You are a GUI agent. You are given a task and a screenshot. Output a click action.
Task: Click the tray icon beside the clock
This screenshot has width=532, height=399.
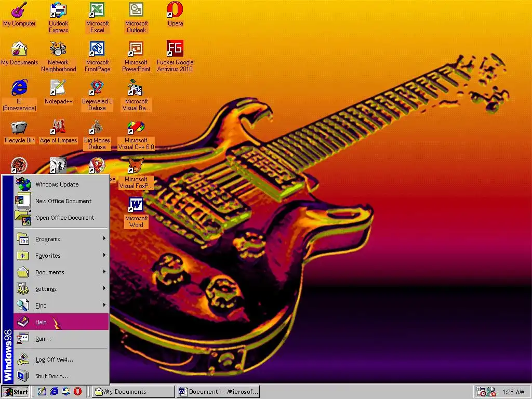click(x=491, y=392)
